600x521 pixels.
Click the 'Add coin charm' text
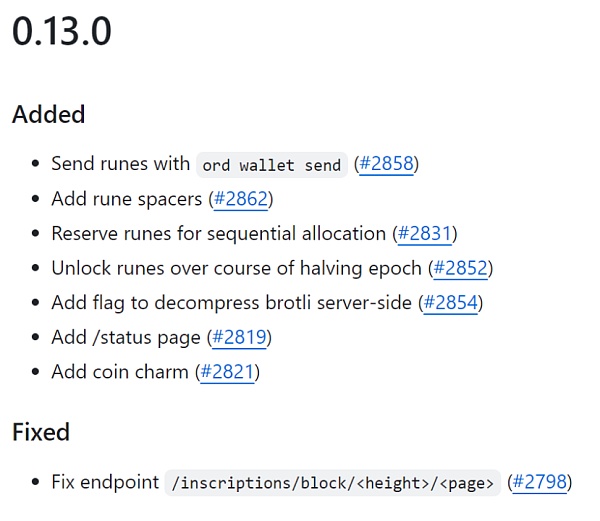[x=120, y=372]
